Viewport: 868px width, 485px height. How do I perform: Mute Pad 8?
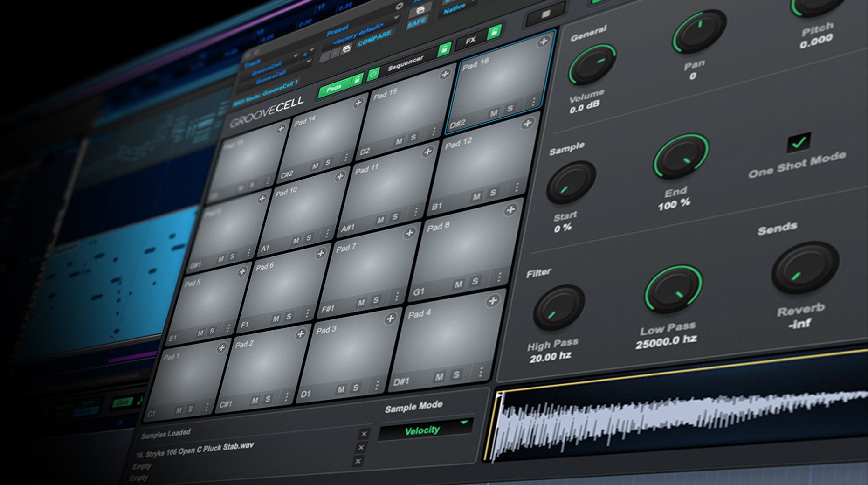tap(459, 284)
